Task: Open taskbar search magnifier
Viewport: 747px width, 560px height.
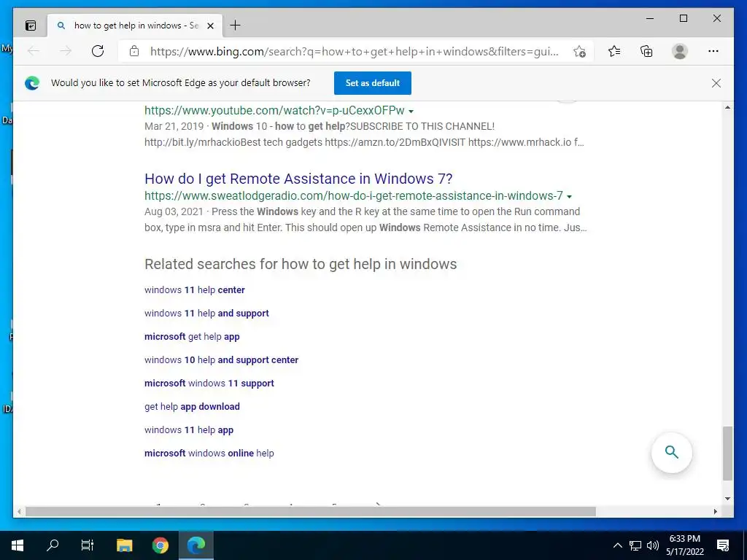Action: point(53,545)
